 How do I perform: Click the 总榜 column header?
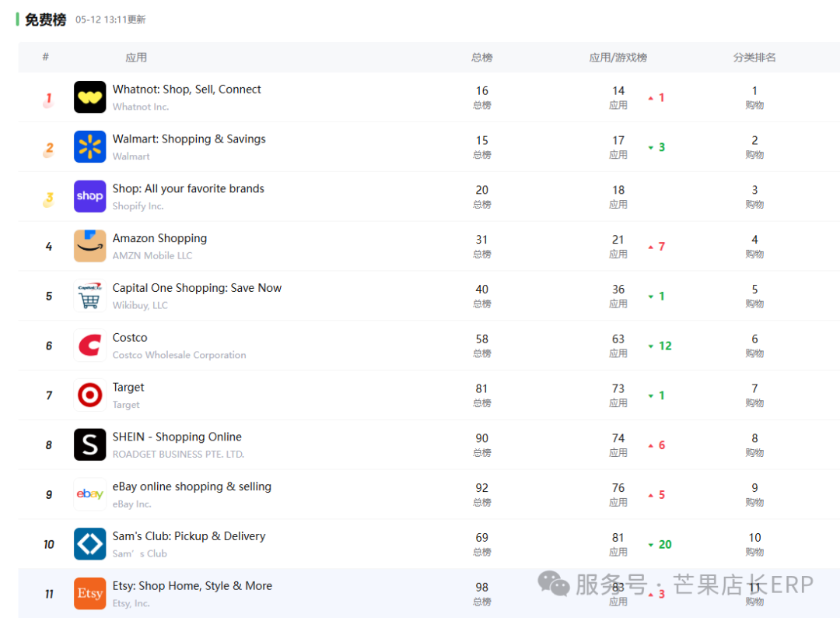pyautogui.click(x=481, y=58)
